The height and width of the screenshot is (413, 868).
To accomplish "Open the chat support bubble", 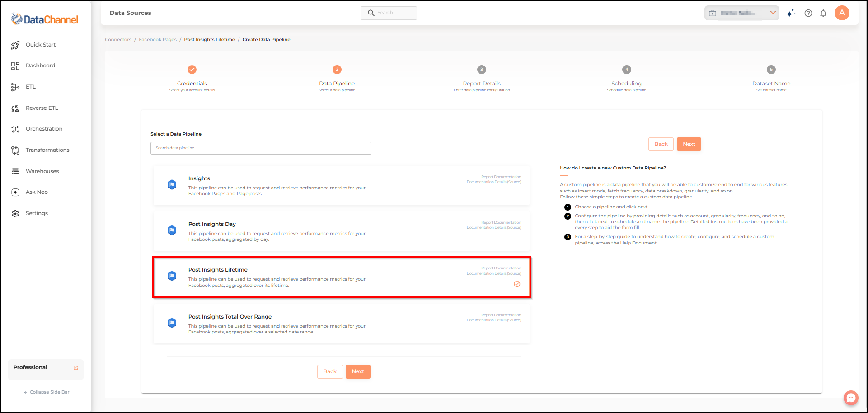I will click(851, 398).
